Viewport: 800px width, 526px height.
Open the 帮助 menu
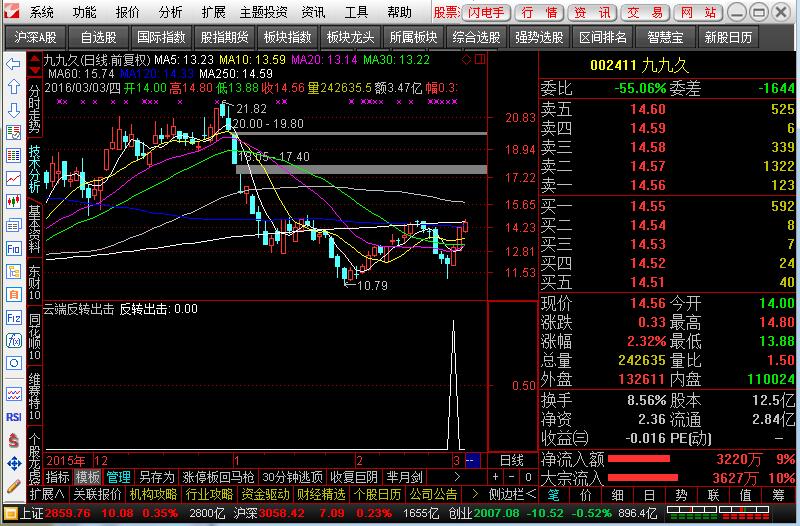[x=399, y=12]
